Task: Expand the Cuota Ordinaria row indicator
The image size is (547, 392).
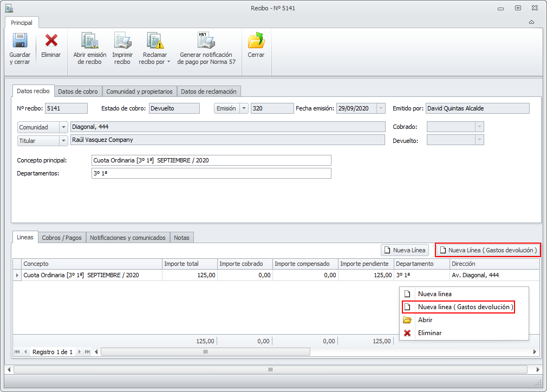Action: 17,275
